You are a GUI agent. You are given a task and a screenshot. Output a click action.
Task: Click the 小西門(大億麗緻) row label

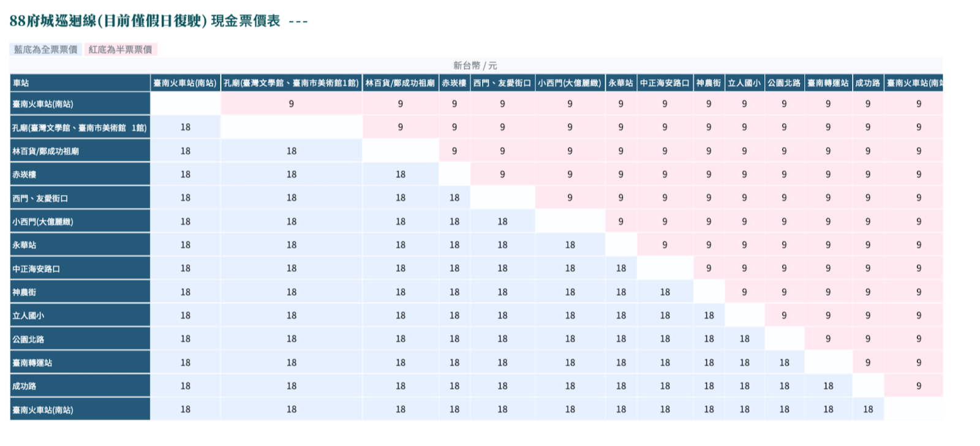tap(80, 222)
